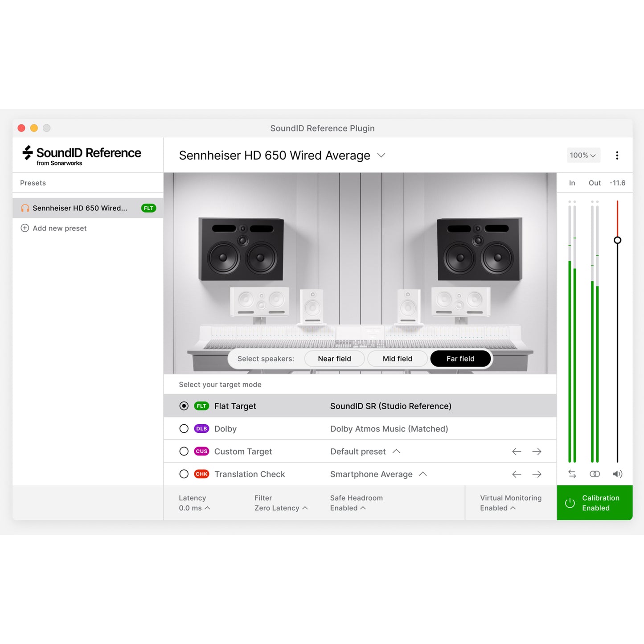Viewport: 644px width, 644px height.
Task: Click the headphones icon on the preset
Action: point(25,208)
